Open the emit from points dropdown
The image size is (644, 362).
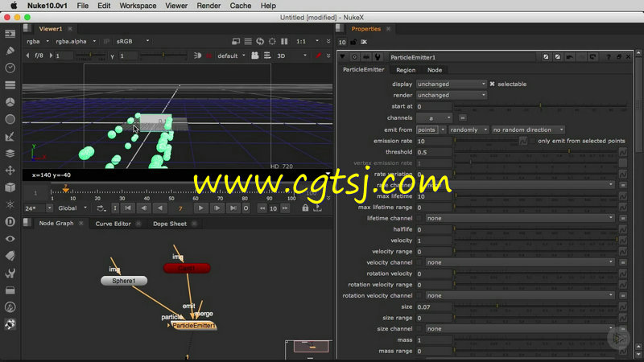coord(431,130)
